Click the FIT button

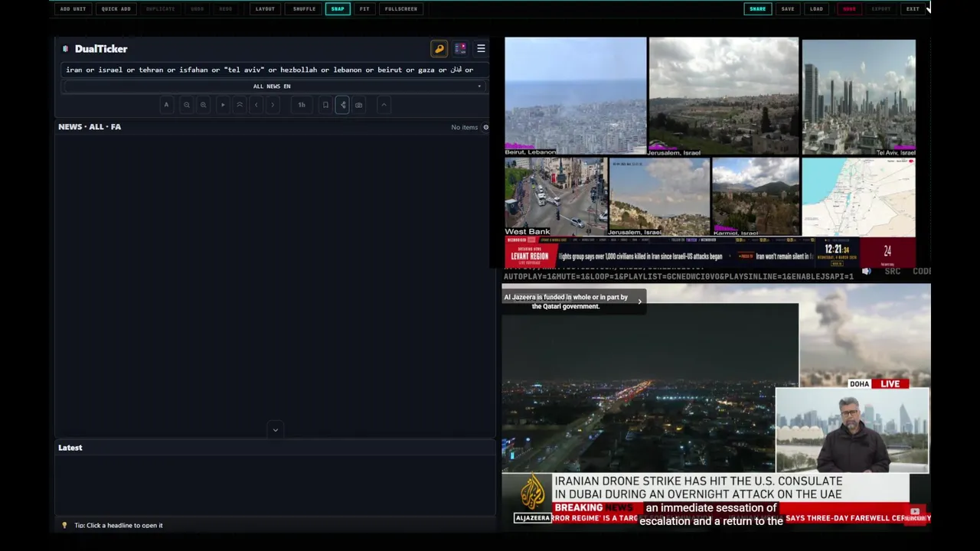pos(364,9)
